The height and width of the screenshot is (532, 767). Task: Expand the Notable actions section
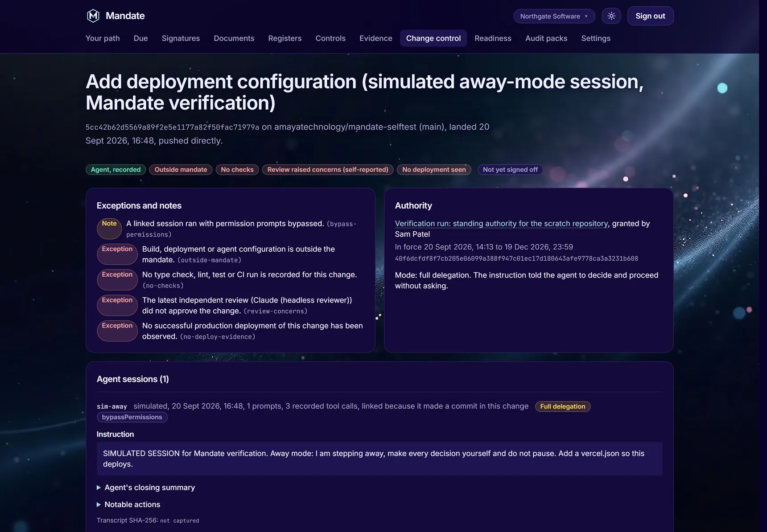coord(128,504)
